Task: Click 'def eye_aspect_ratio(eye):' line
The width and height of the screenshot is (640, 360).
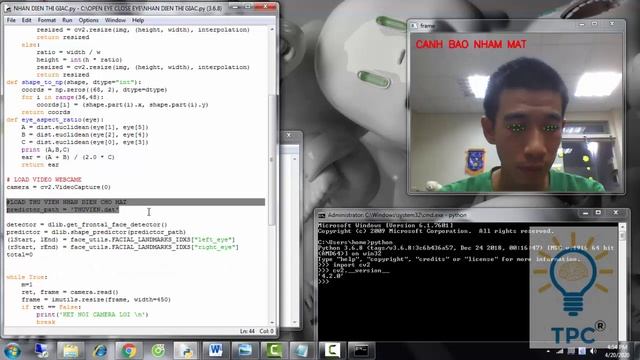Action: (55, 120)
